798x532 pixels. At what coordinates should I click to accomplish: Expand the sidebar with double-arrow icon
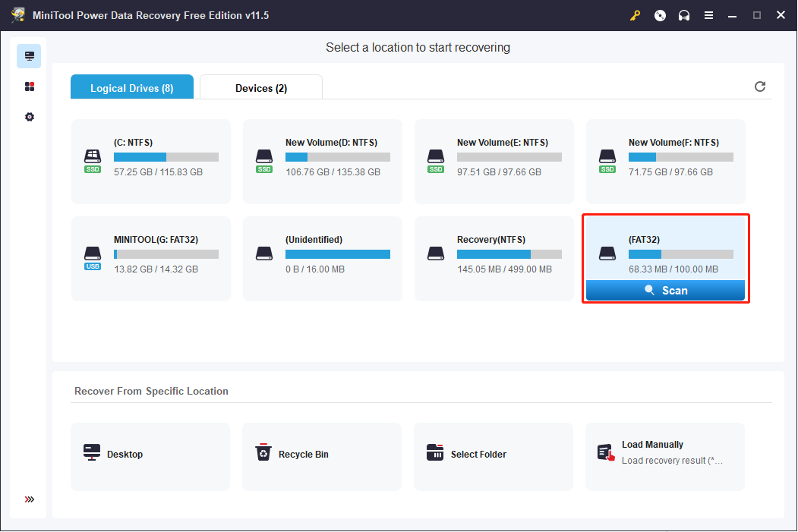coord(29,499)
